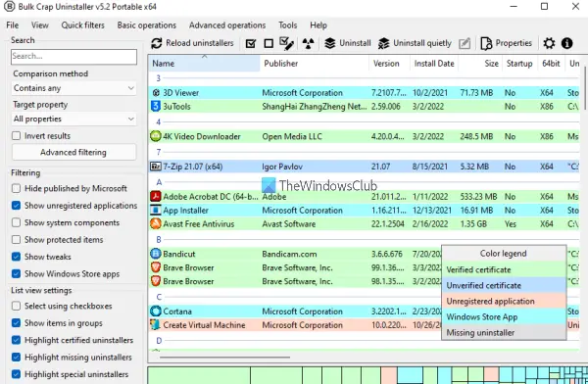Click the modify pencil toolbar icon
This screenshot has width=588, height=384.
pyautogui.click(x=465, y=43)
